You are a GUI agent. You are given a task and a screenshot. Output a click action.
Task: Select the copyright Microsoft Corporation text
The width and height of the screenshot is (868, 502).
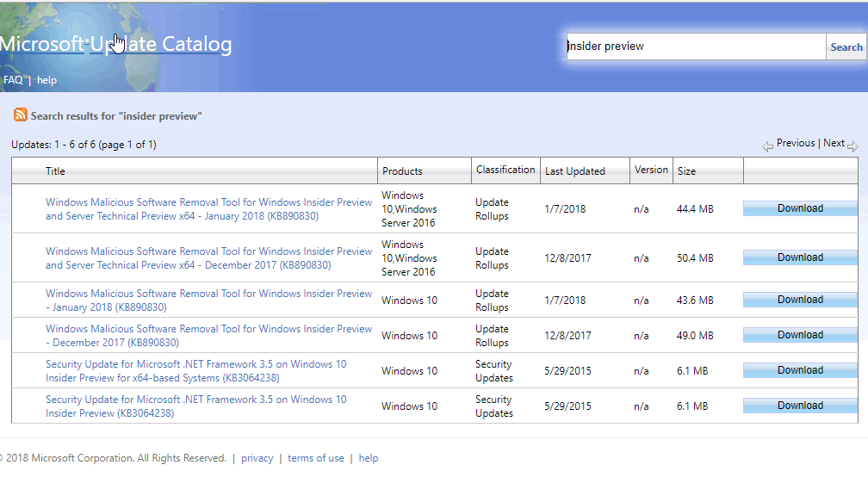click(x=114, y=458)
